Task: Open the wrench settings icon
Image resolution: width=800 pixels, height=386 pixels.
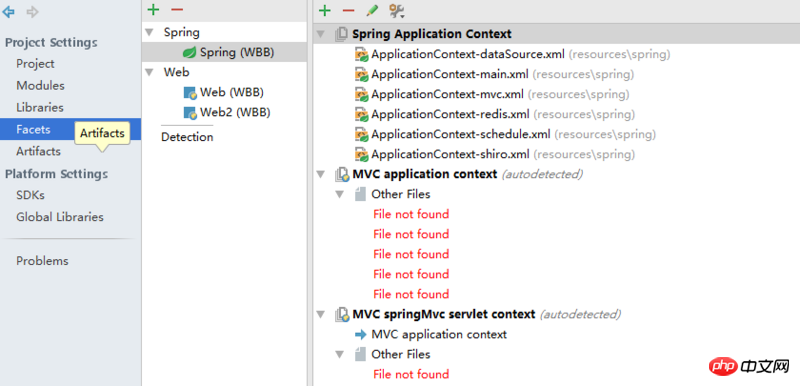Action: [396, 10]
